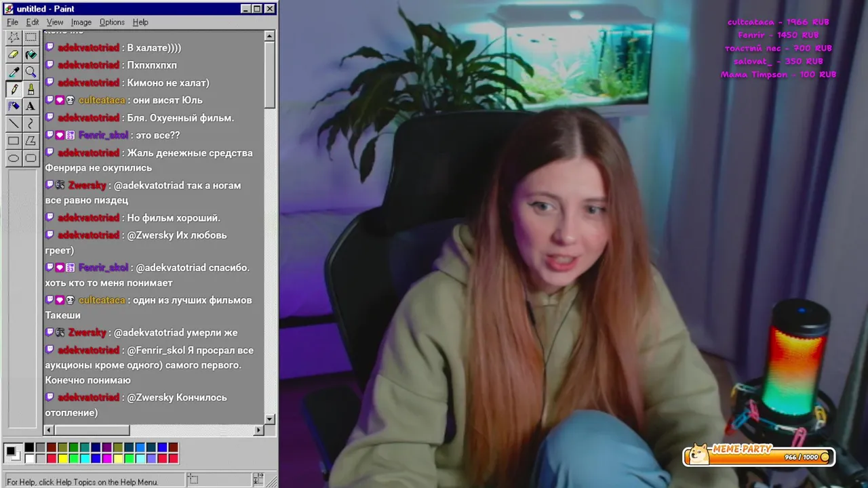Click donation entry 'Fenrir - 1450 RUB'
Viewport: 868px width, 488px height.
point(778,35)
